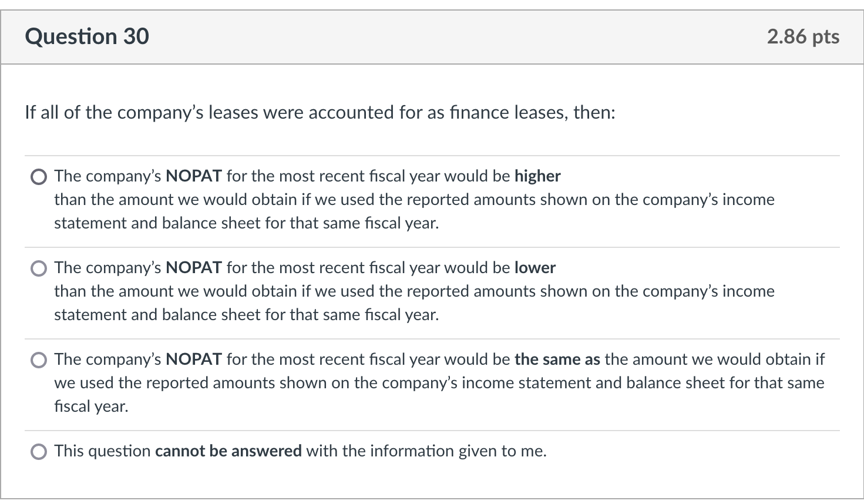864x504 pixels.
Task: Click 'The company's' text starting the lower answer
Action: [107, 268]
